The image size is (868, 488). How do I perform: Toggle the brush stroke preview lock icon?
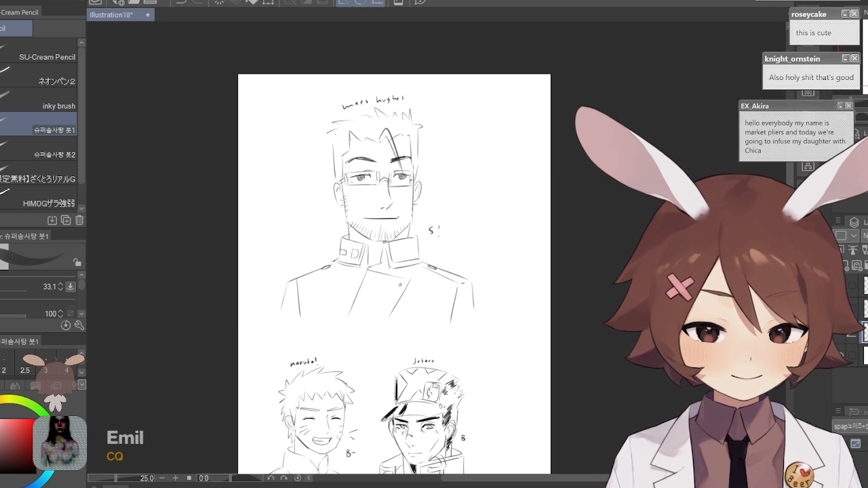pos(77,262)
